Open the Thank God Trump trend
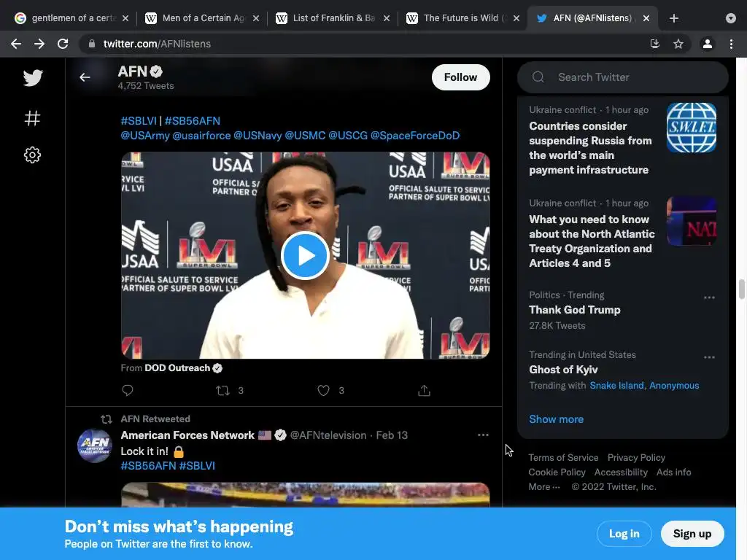The width and height of the screenshot is (747, 560). [575, 310]
